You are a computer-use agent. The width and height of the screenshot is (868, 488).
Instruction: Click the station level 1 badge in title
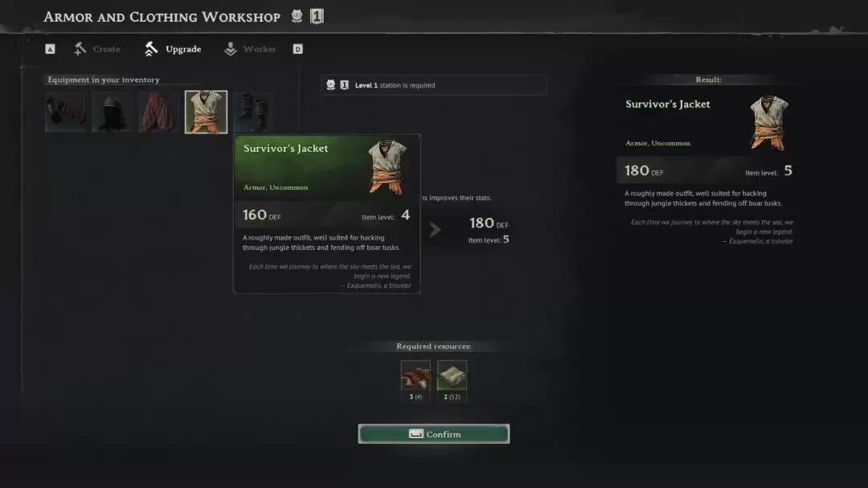(x=317, y=16)
